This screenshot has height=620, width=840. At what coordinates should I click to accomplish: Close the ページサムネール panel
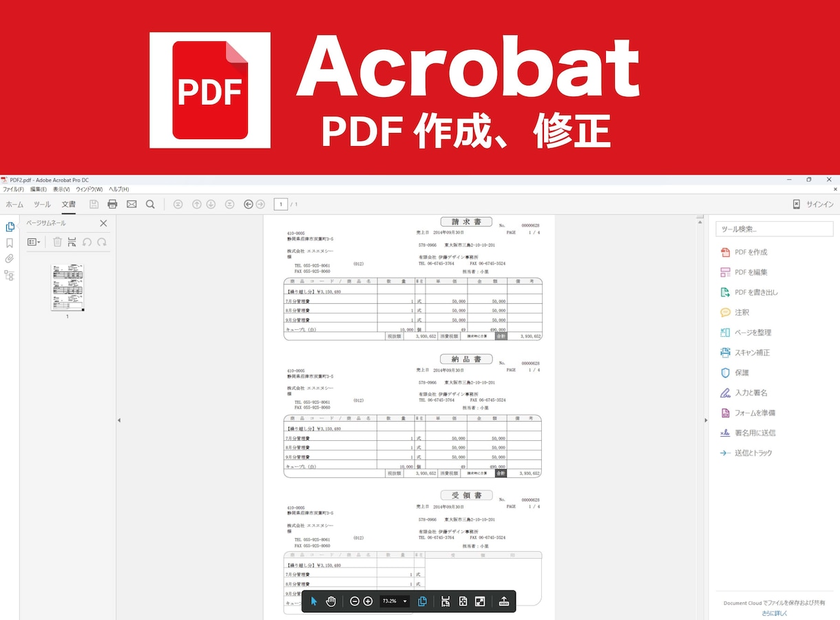pos(103,223)
